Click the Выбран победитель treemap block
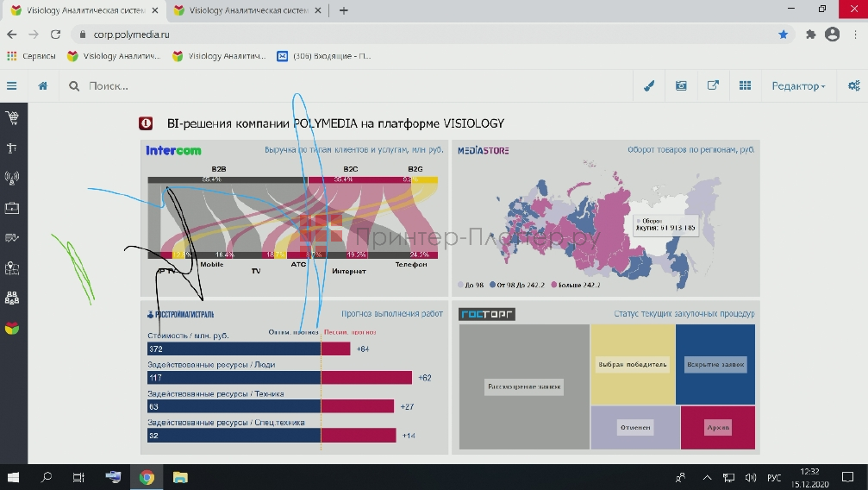This screenshot has width=868, height=490. (633, 364)
